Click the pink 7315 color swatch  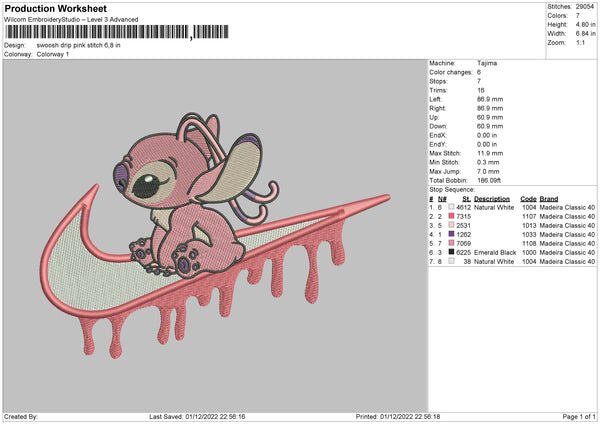(453, 216)
